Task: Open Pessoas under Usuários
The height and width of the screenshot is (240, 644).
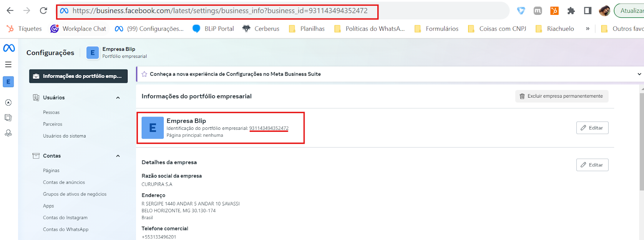Action: pos(51,112)
